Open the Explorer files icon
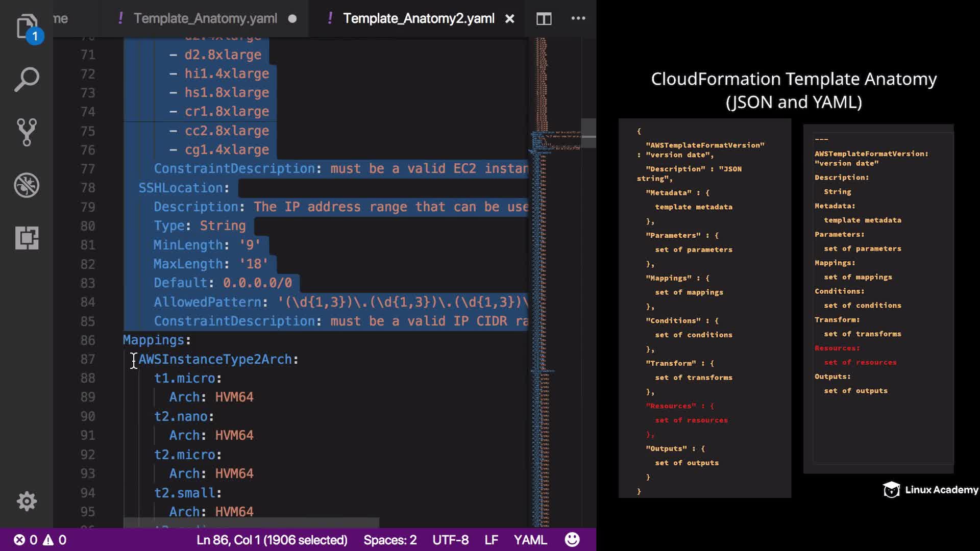The height and width of the screenshot is (551, 980). (x=27, y=27)
